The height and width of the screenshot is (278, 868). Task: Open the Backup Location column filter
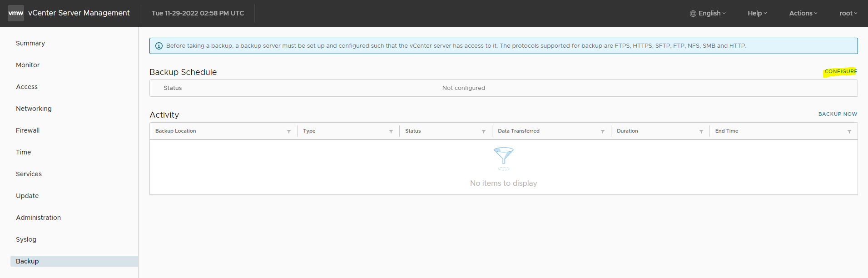pos(289,131)
